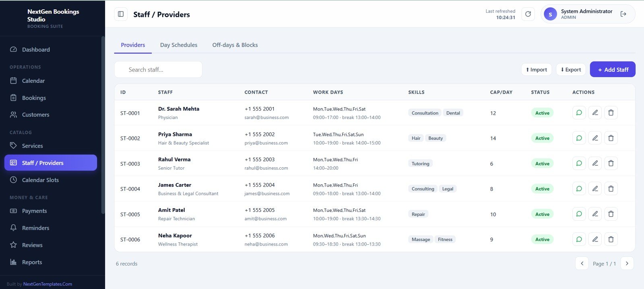Edit James Carter using pencil icon
Screen dimensions: 644x289
point(595,189)
